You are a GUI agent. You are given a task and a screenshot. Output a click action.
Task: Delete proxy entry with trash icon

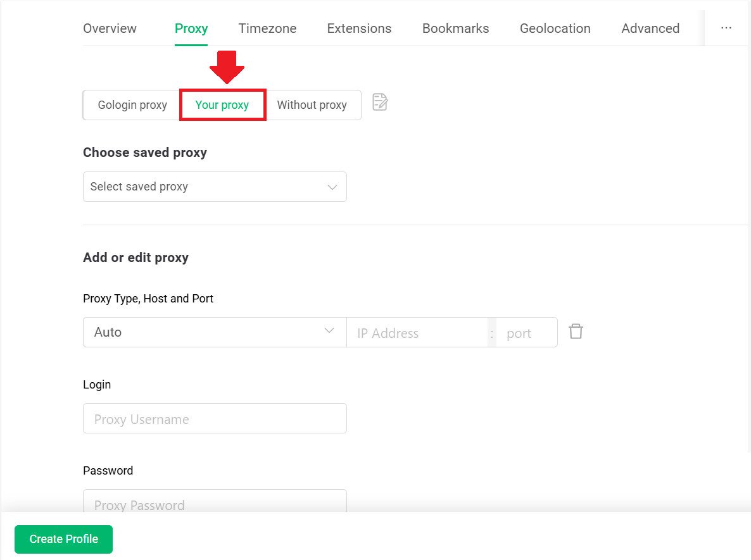576,331
